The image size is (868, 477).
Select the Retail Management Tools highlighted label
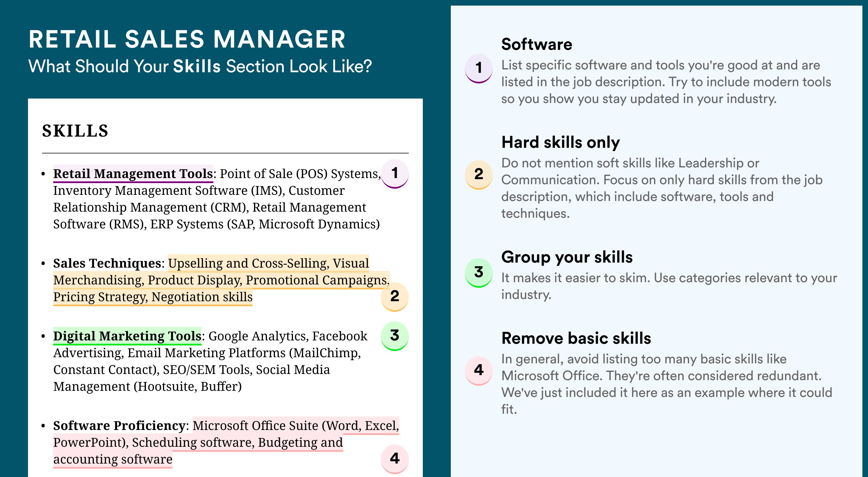(x=133, y=174)
